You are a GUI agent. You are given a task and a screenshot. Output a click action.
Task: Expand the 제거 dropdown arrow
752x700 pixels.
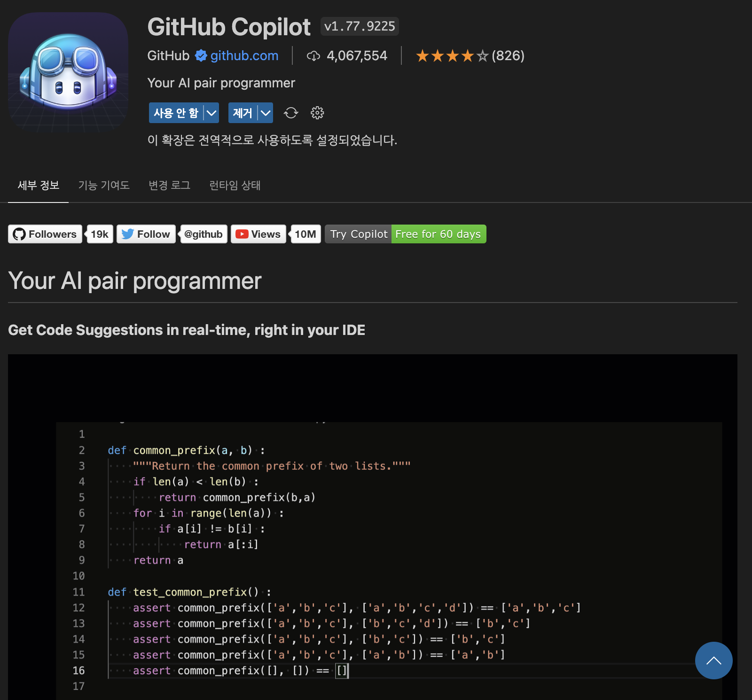coord(266,113)
